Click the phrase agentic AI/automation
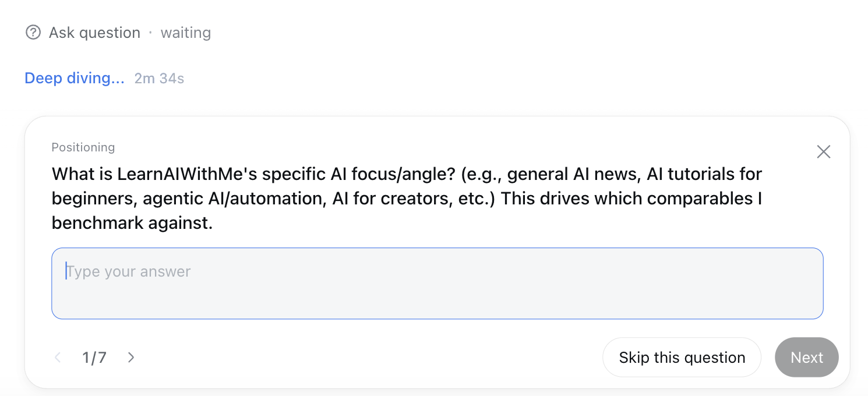The height and width of the screenshot is (396, 868). click(233, 199)
